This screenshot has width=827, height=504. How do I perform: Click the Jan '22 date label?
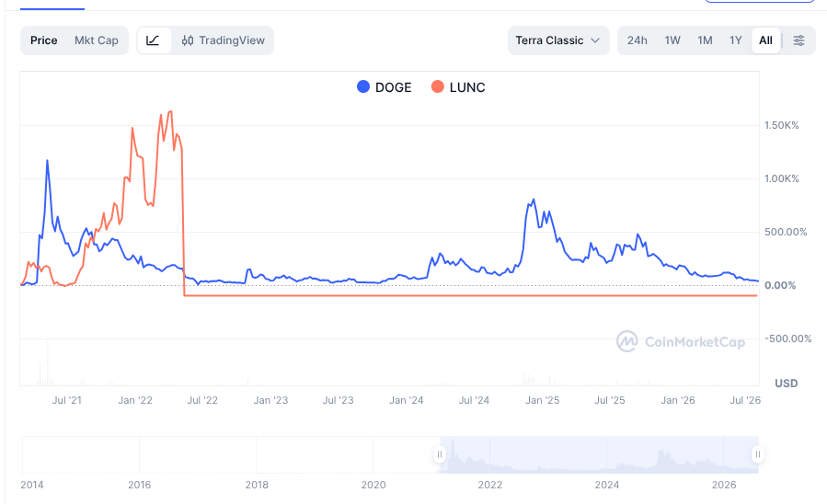click(x=135, y=400)
